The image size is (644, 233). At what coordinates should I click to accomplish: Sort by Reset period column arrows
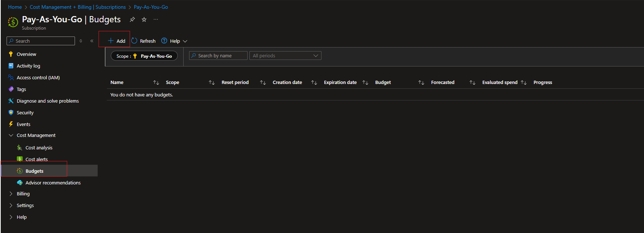tap(263, 83)
